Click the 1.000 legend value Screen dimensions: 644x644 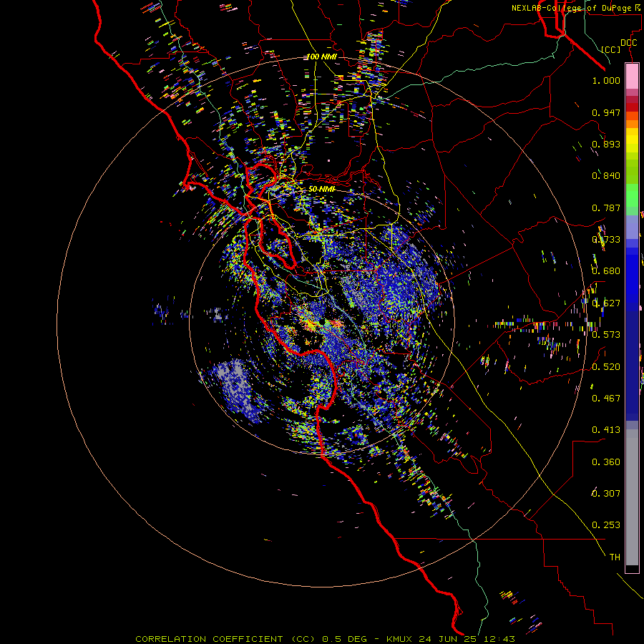coord(606,80)
